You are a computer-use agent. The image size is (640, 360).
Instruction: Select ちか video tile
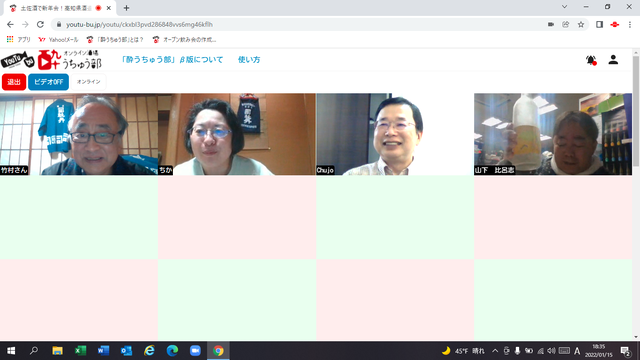(x=237, y=134)
